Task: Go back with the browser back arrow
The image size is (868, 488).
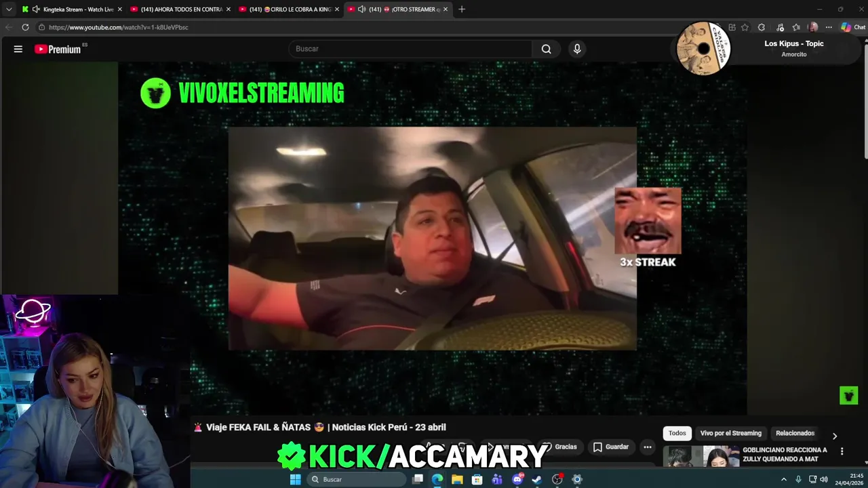Action: coord(9,27)
